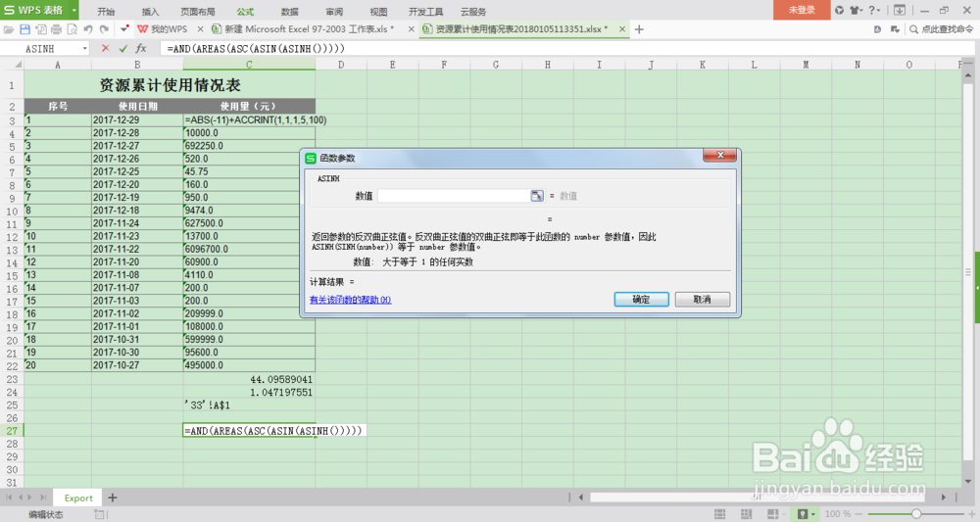980x522 pixels.
Task: Open the skin (shirt) icon menu
Action: [857, 10]
